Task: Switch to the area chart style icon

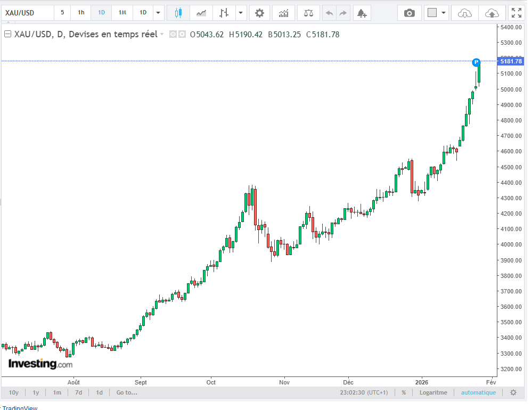Action: 201,13
